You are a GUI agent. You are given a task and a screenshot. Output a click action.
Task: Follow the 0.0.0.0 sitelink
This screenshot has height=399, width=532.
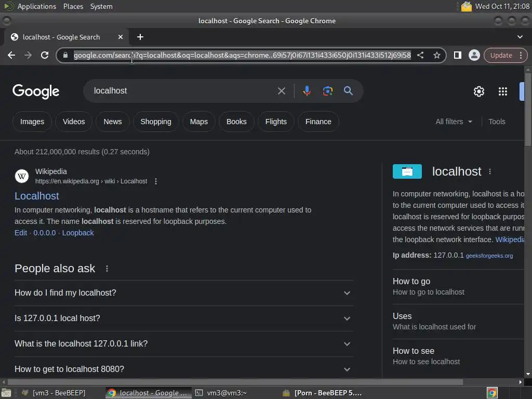click(x=45, y=233)
